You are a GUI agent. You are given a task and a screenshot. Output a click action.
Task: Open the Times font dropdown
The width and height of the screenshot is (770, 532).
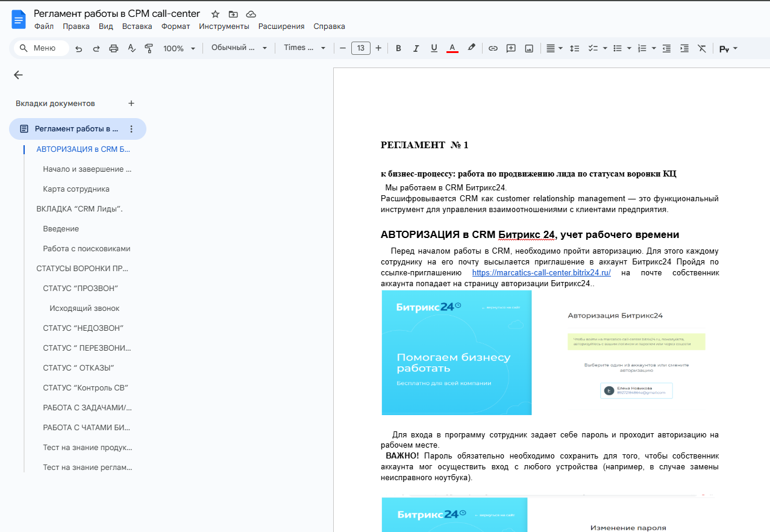305,48
